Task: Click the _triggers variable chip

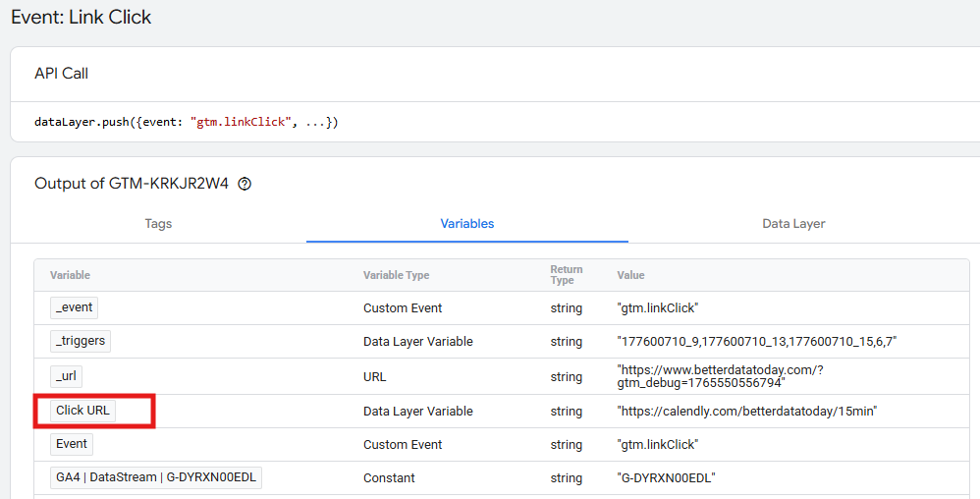Action: (x=81, y=342)
